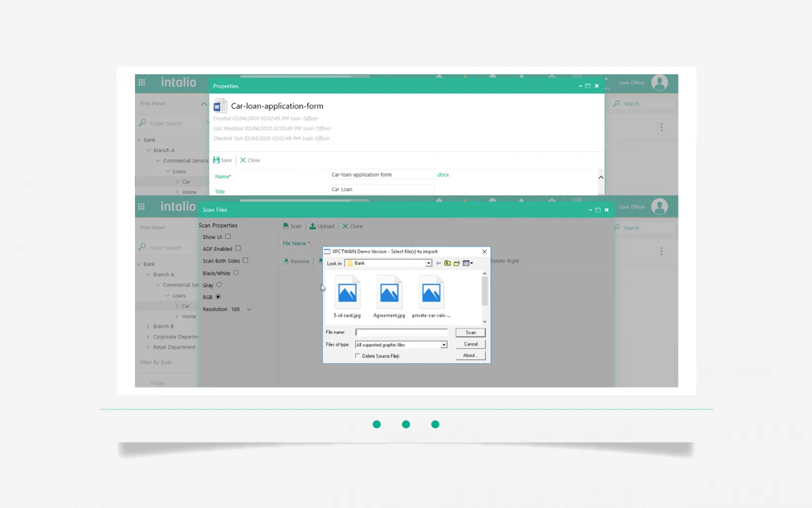Click the Close toolbar button in Scan Files
This screenshot has height=508, width=812.
(x=352, y=226)
